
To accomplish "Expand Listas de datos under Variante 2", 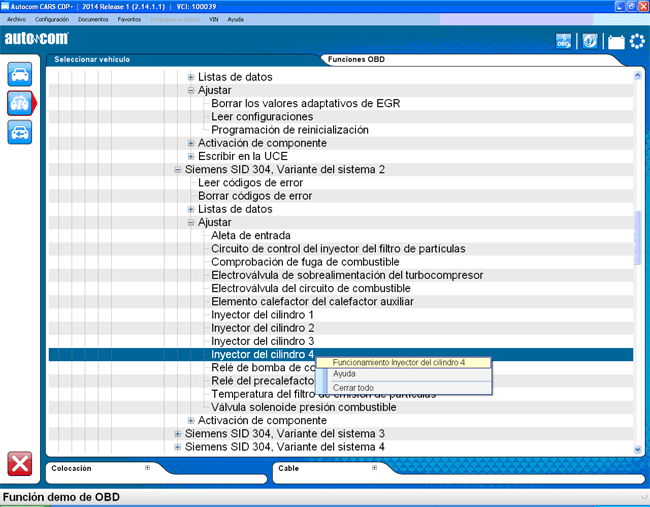I will pos(191,209).
